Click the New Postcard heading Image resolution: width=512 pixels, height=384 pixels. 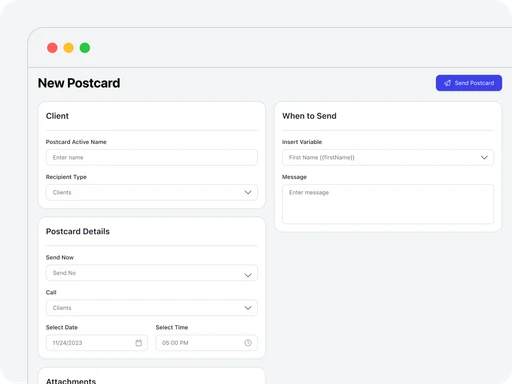point(79,83)
